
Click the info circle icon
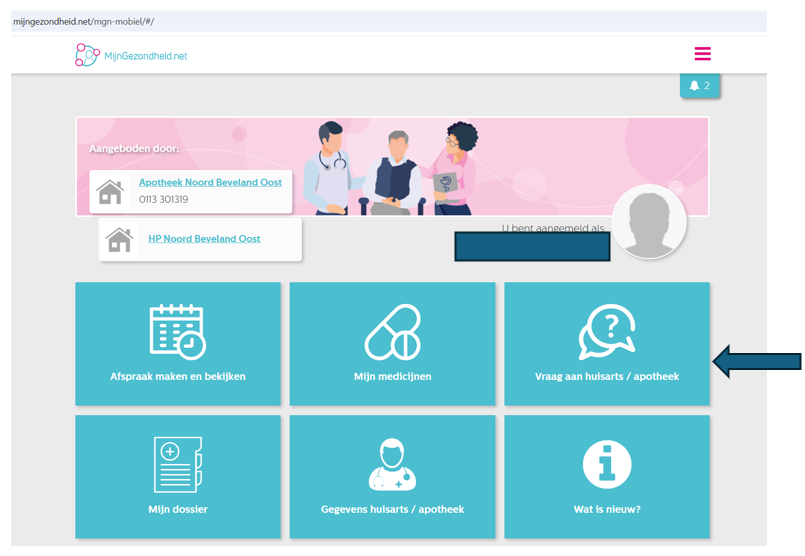click(x=606, y=464)
